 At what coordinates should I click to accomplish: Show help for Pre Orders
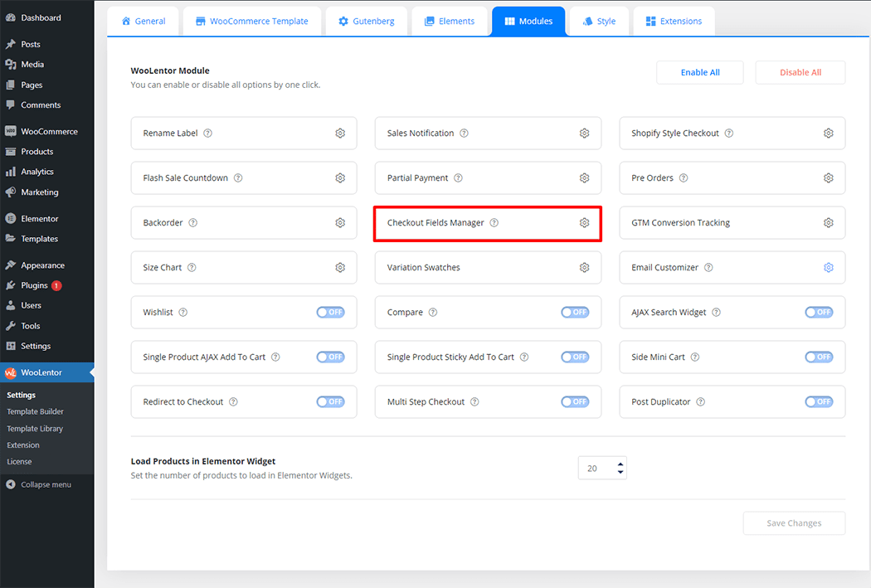click(x=684, y=177)
